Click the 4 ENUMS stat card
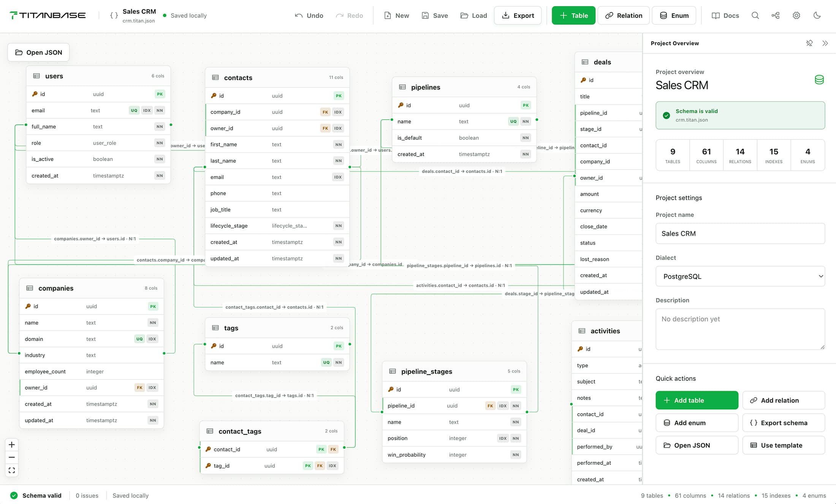 [807, 155]
